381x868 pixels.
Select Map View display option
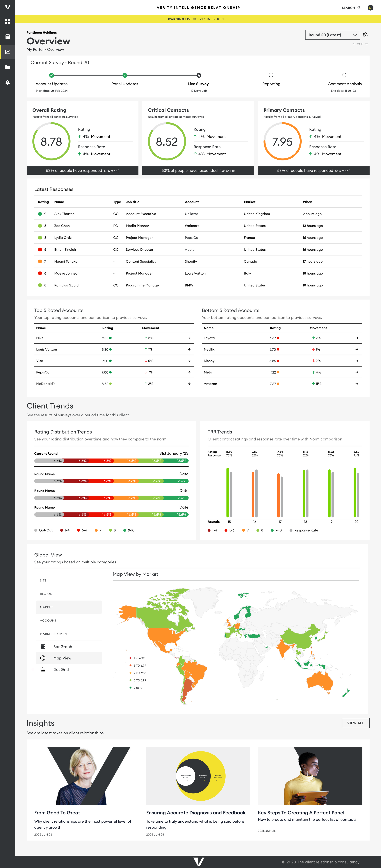pyautogui.click(x=62, y=658)
